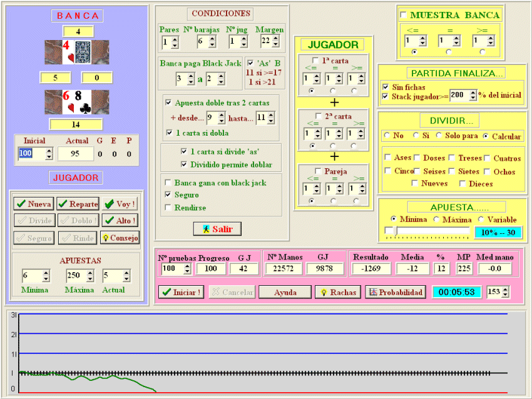Choose the No divide radio option
The width and height of the screenshot is (532, 399).
tap(387, 136)
